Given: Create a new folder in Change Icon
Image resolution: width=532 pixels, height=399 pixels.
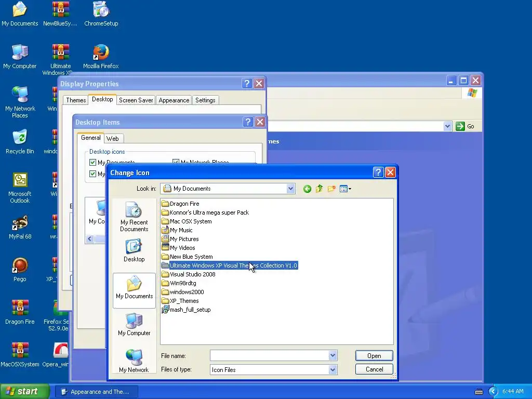Looking at the screenshot, I should coord(331,189).
